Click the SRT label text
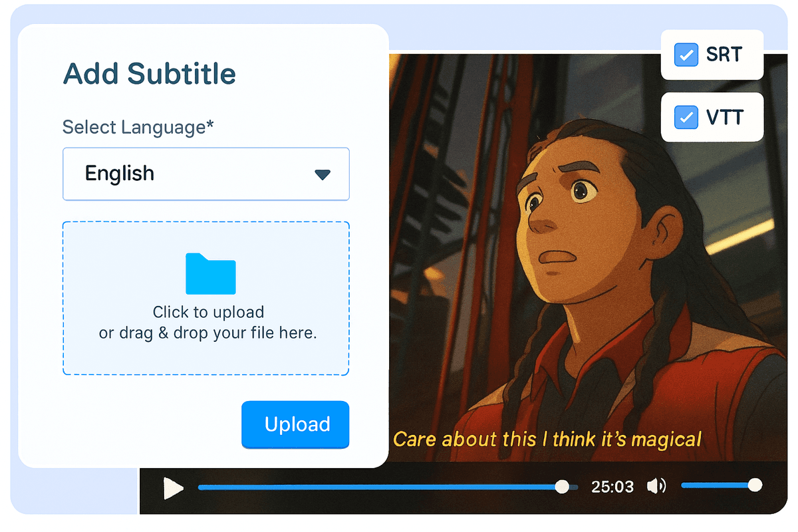Screen dimensions: 798x532 click(x=724, y=55)
